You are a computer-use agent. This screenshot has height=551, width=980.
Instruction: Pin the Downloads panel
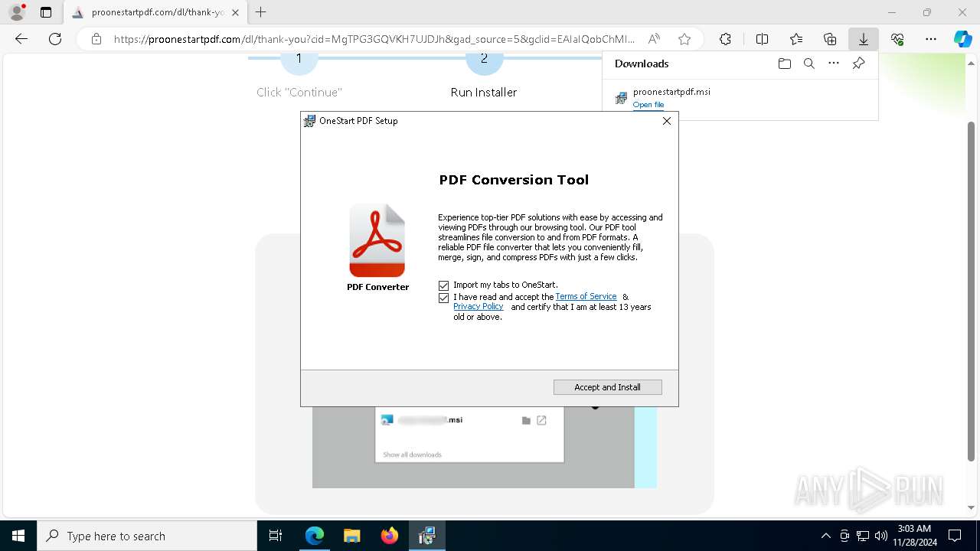click(858, 64)
